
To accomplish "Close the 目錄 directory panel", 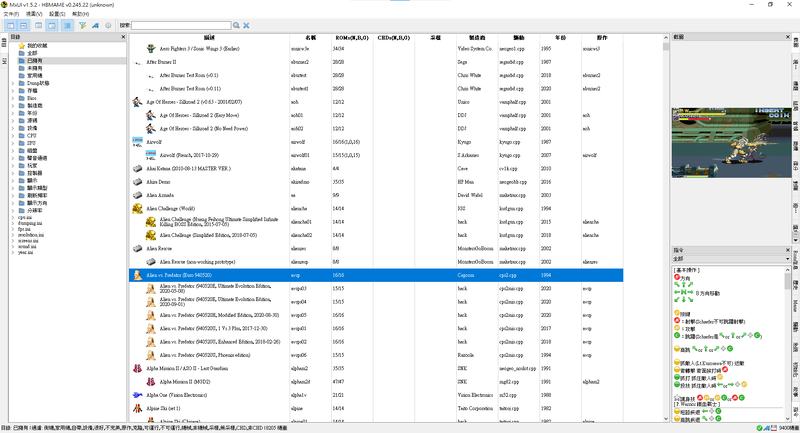I will point(123,37).
